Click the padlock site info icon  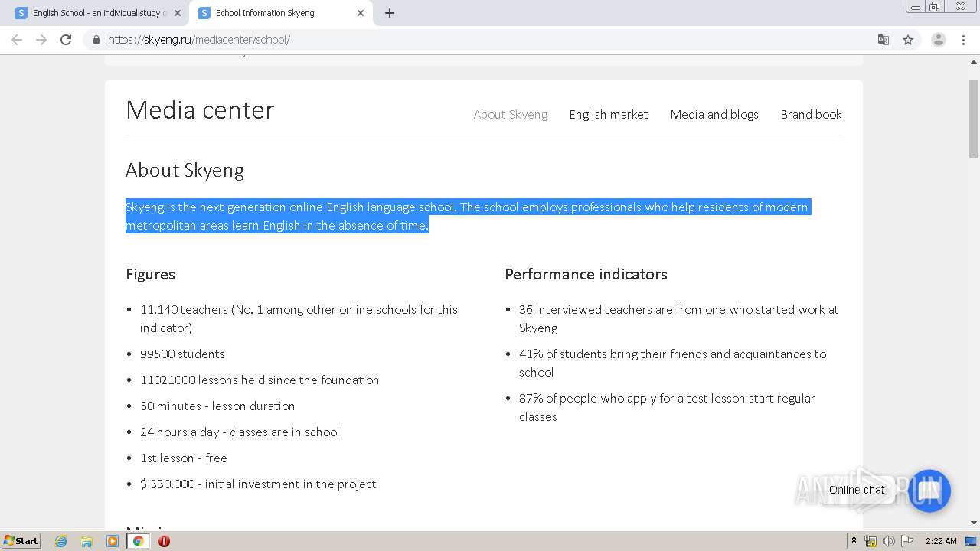(x=96, y=40)
